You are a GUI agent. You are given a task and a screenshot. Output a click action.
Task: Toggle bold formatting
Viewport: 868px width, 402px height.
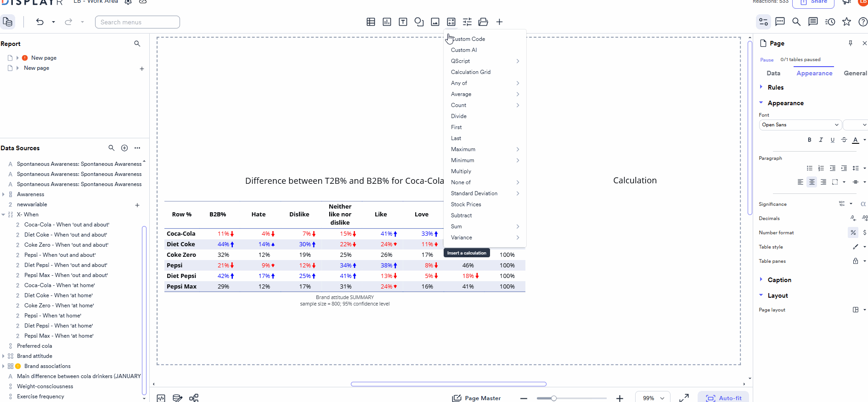point(810,140)
